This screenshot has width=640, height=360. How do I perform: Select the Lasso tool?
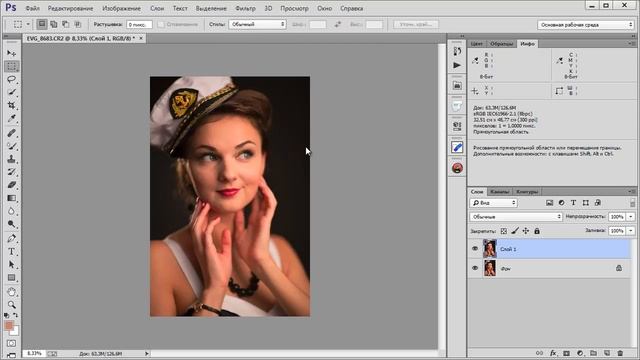point(11,80)
